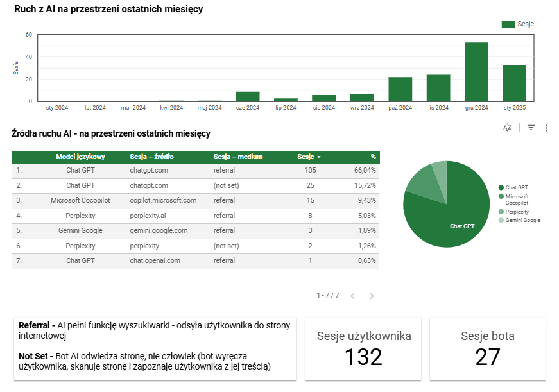Sort by the Sesje column descending arrow
This screenshot has width=559, height=392.
click(x=320, y=157)
